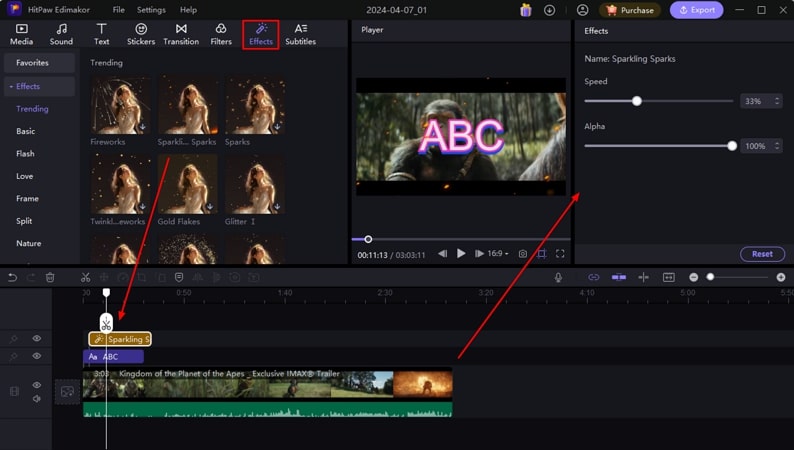Open the Sound tab
794x450 pixels.
[x=61, y=34]
